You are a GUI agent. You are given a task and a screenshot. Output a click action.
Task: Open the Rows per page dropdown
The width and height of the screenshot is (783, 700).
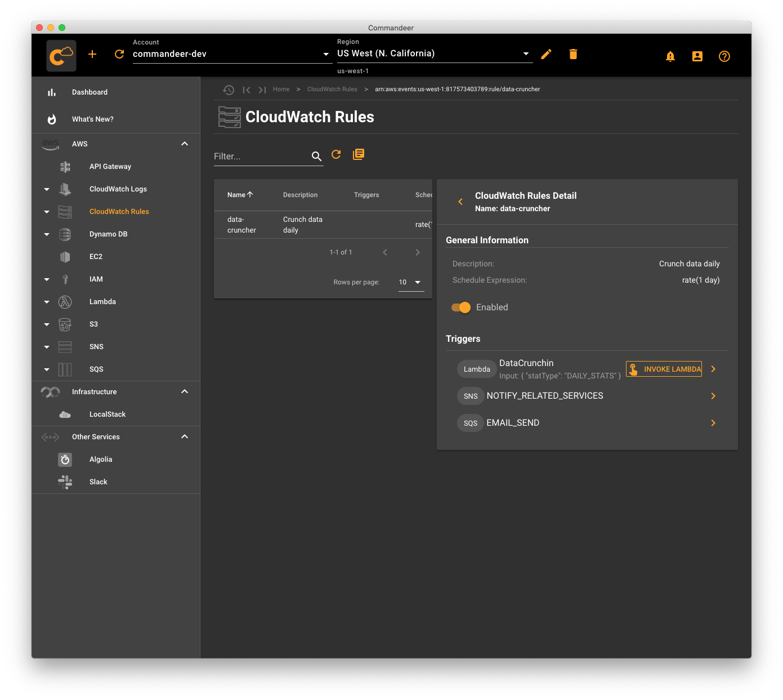click(411, 282)
